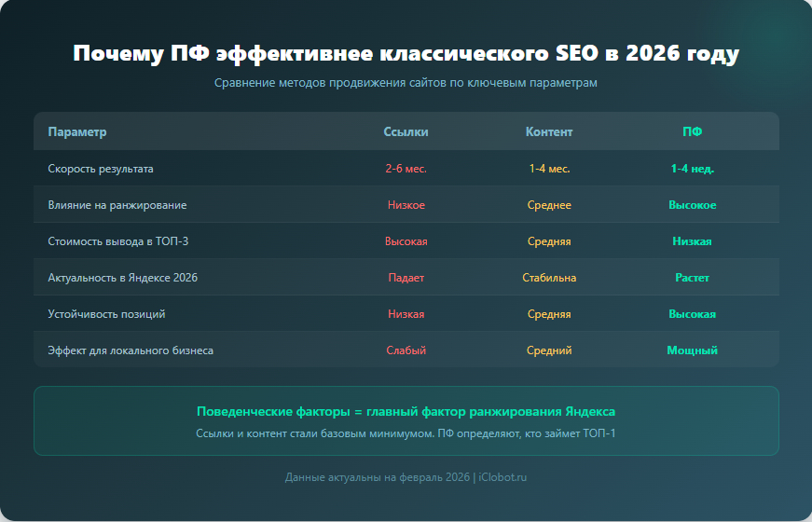Select the 'Влияние на ранжирование' row label
812x522 pixels.
click(x=117, y=205)
